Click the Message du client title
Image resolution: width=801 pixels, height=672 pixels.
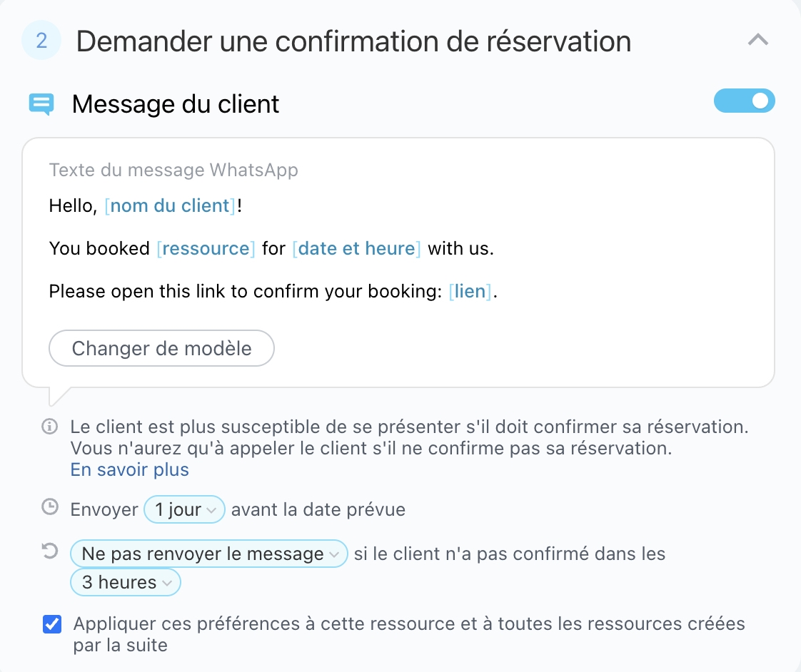click(x=176, y=104)
